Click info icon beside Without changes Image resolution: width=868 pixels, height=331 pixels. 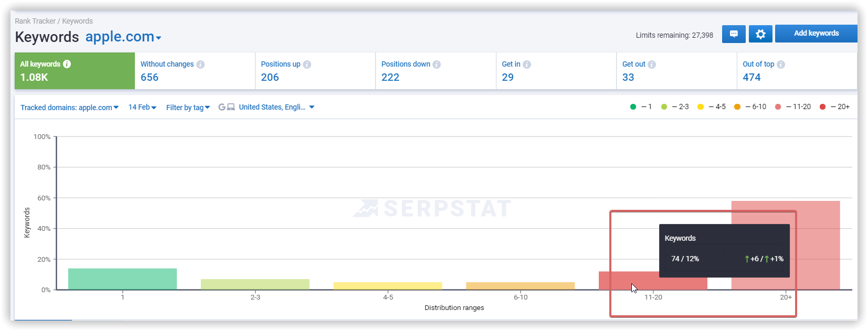(x=200, y=65)
